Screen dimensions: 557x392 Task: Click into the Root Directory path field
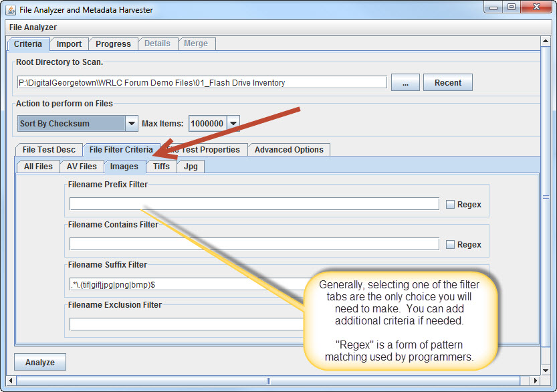pyautogui.click(x=201, y=83)
